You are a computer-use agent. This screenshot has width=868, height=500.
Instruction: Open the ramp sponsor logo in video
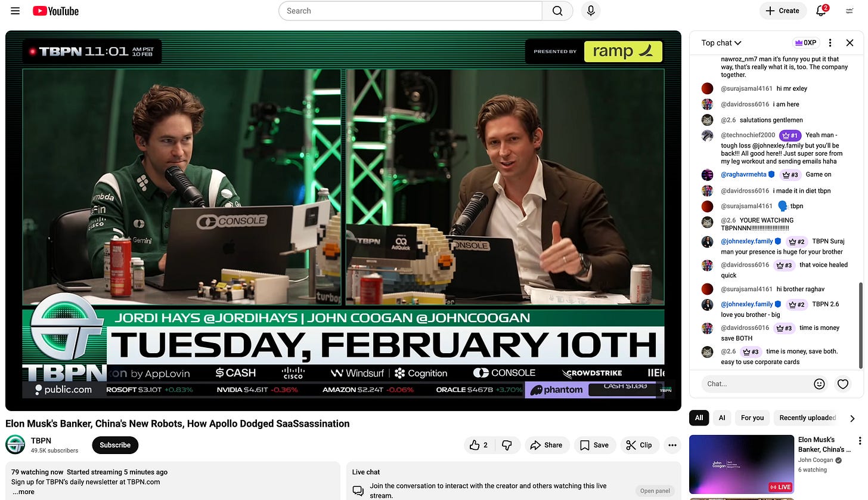[623, 51]
